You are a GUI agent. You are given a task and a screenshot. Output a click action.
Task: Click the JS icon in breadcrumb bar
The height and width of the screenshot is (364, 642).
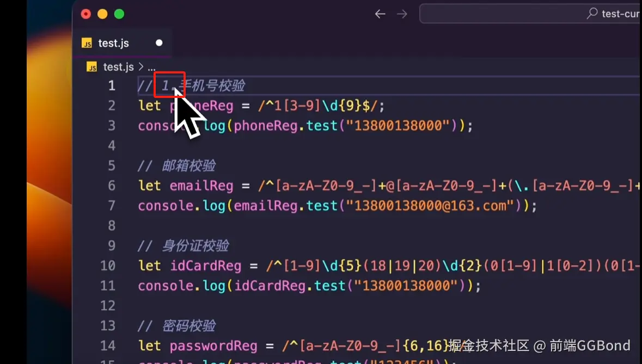click(91, 67)
